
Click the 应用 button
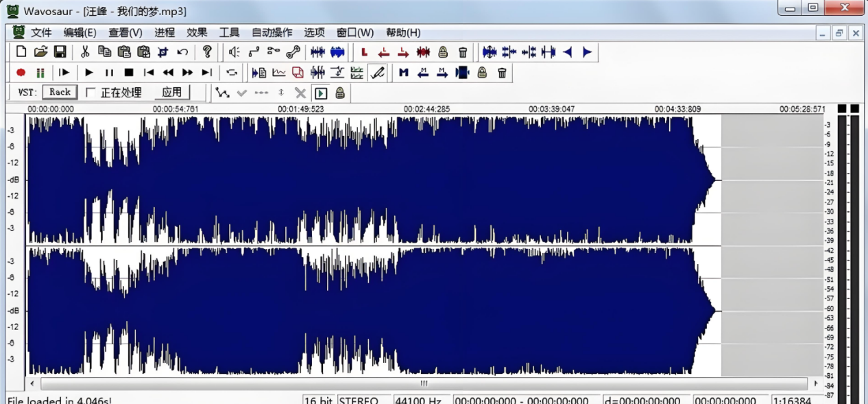(171, 92)
